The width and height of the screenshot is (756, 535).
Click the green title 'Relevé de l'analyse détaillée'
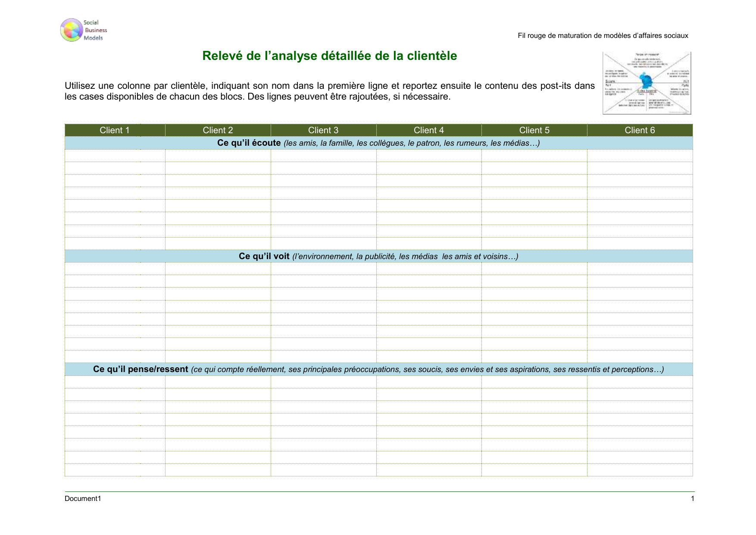(329, 56)
